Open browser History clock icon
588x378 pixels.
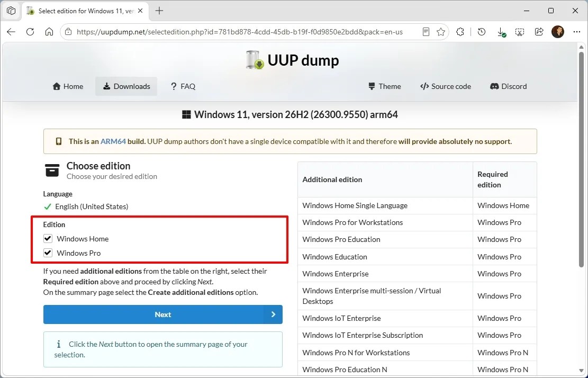(x=482, y=32)
